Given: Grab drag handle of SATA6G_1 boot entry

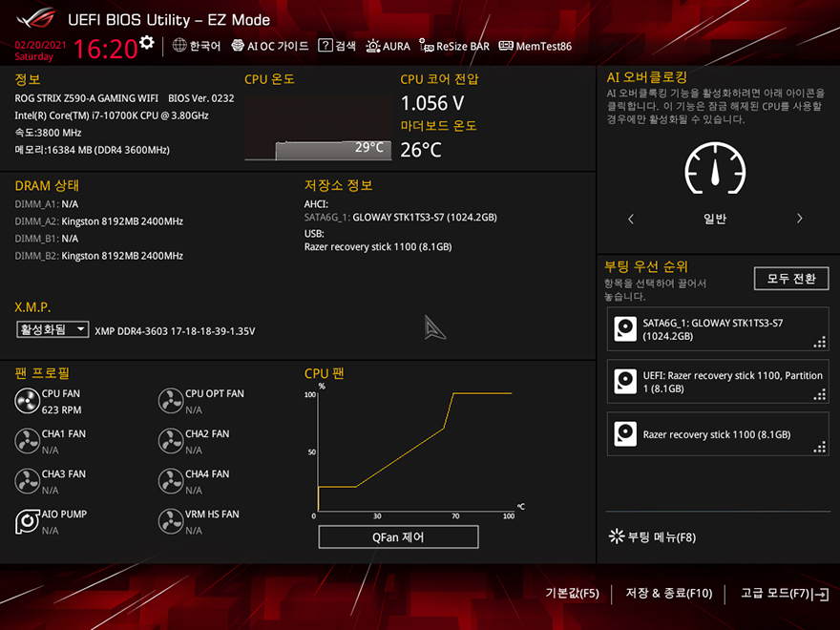Looking at the screenshot, I should click(820, 342).
